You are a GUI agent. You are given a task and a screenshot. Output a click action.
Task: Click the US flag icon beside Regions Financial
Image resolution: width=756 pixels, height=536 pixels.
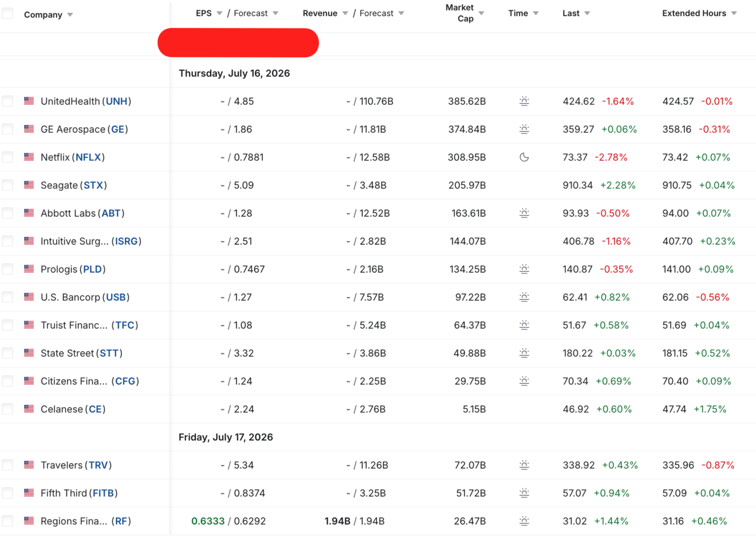click(x=29, y=521)
